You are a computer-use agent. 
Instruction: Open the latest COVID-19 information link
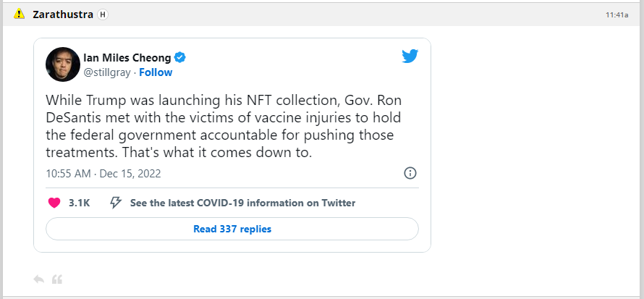(242, 203)
